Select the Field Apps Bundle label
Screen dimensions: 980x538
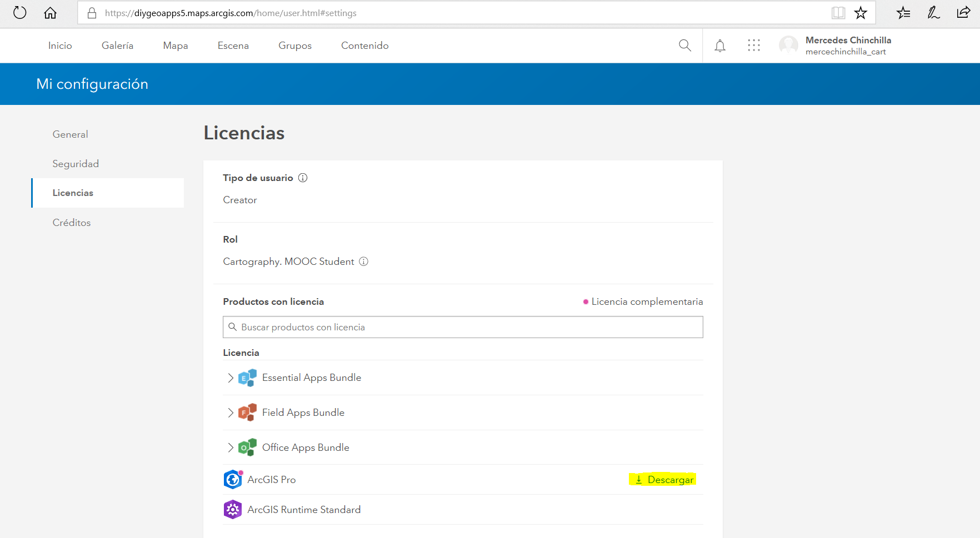point(303,413)
